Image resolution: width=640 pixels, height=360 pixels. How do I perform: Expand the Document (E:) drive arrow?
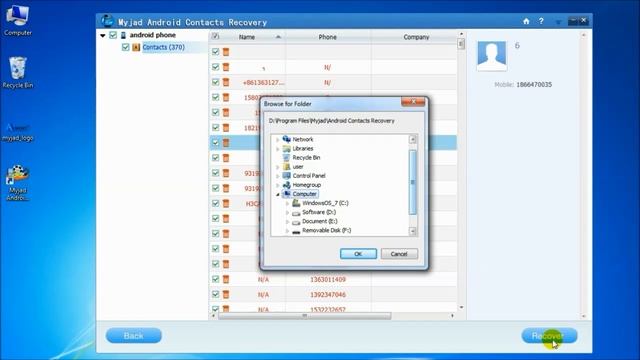pos(287,221)
